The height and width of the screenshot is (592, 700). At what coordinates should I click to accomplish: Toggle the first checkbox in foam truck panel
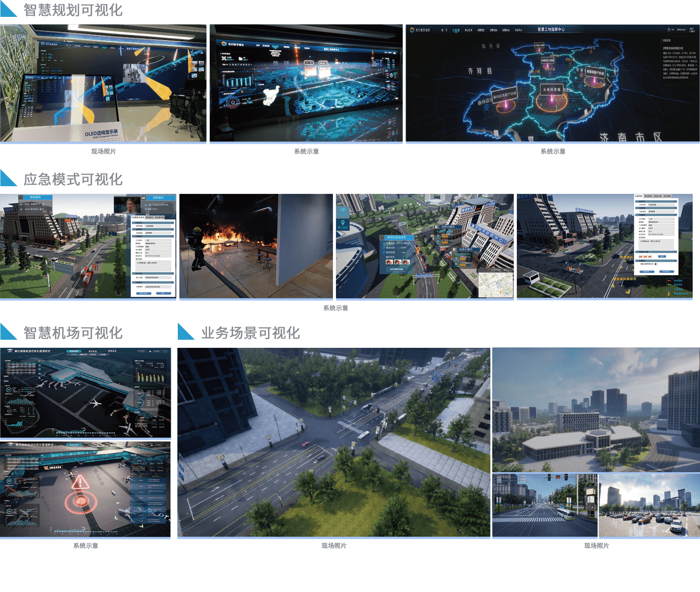click(x=384, y=243)
